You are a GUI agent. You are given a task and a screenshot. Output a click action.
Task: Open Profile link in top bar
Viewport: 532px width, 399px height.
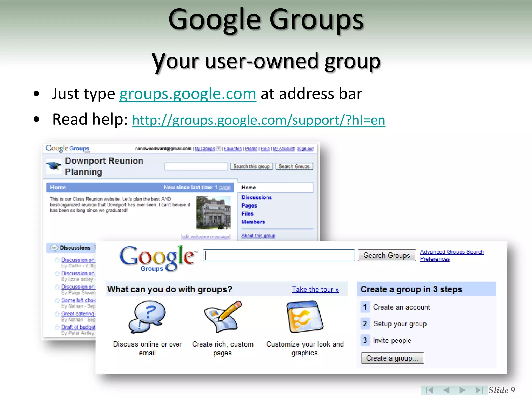coord(251,149)
